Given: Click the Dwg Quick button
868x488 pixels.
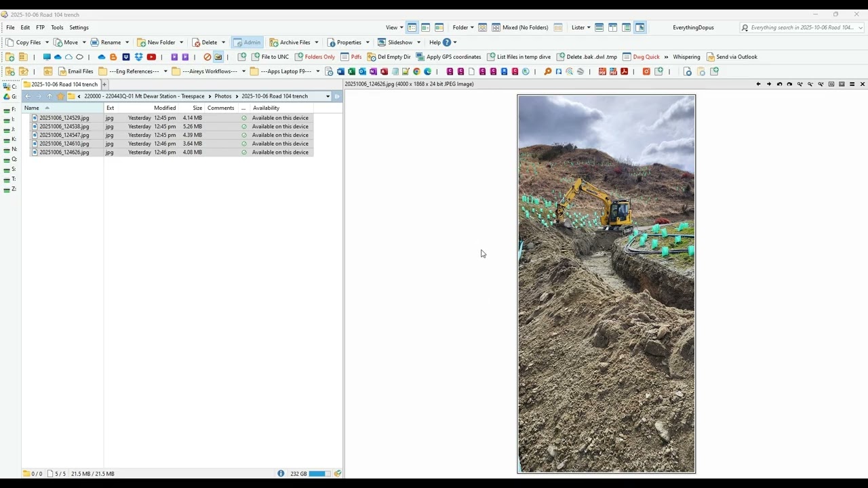Looking at the screenshot, I should coord(641,57).
